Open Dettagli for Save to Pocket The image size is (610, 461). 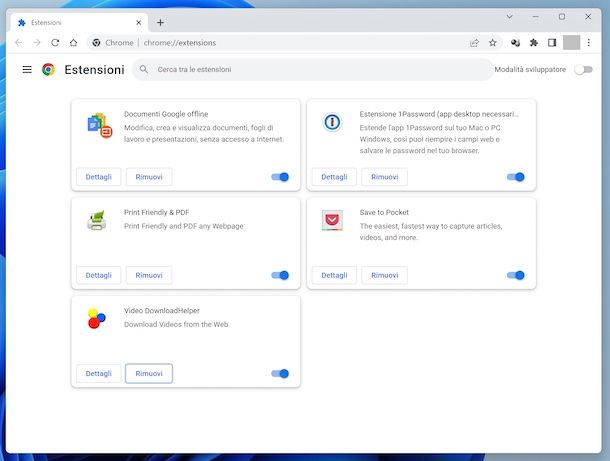coord(334,275)
